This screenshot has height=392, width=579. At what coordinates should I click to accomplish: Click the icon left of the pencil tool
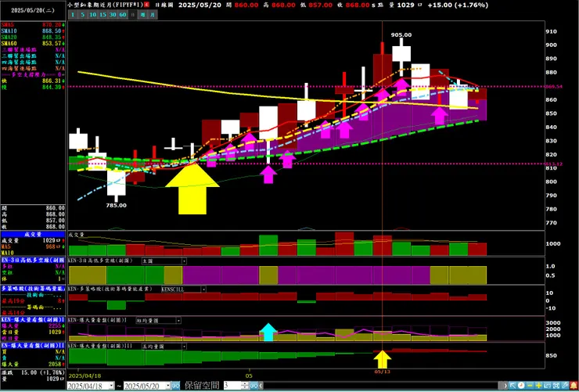(556, 386)
